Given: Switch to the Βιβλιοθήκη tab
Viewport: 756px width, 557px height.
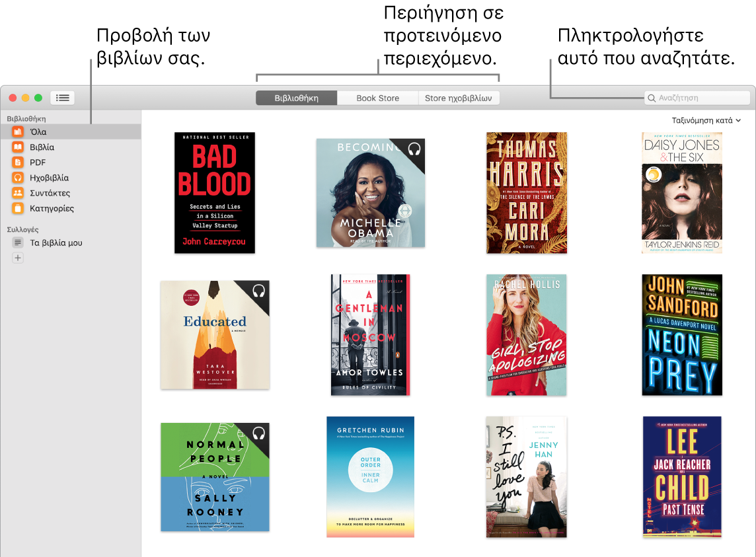Looking at the screenshot, I should click(x=297, y=98).
